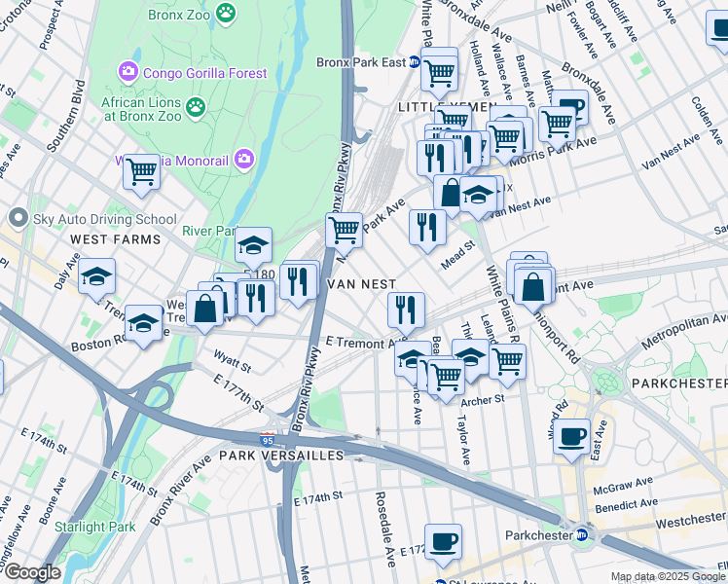This screenshot has width=728, height=584.
Task: Open the shopping cart pin west of Bronx Zoo
Action: coord(141,175)
